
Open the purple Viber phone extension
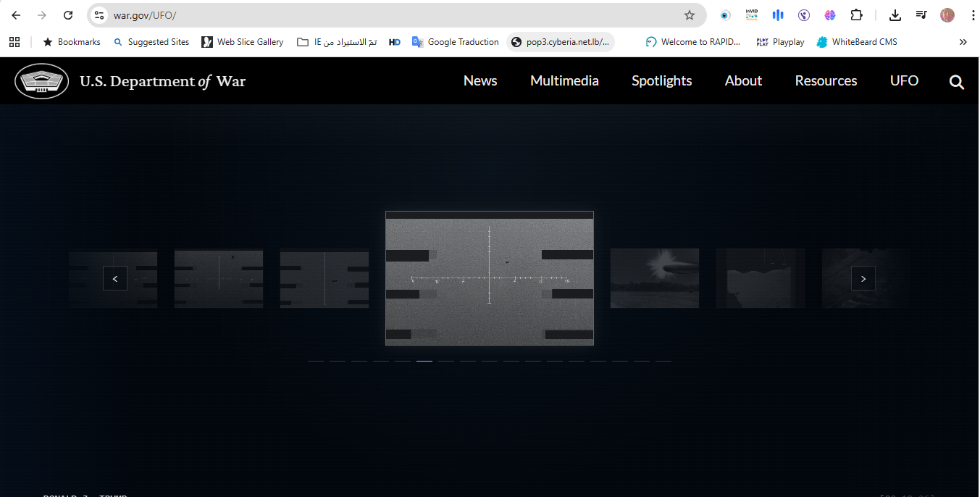click(804, 15)
